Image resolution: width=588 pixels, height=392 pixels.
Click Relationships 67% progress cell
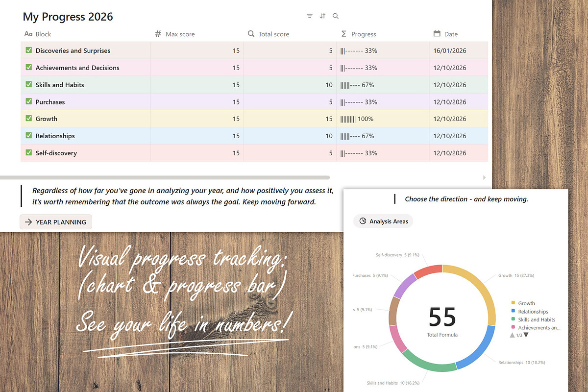[383, 136]
